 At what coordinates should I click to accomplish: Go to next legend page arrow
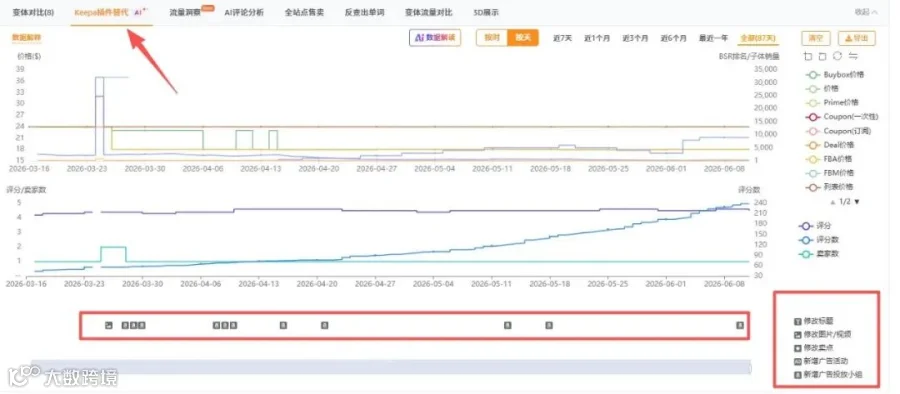click(x=857, y=202)
